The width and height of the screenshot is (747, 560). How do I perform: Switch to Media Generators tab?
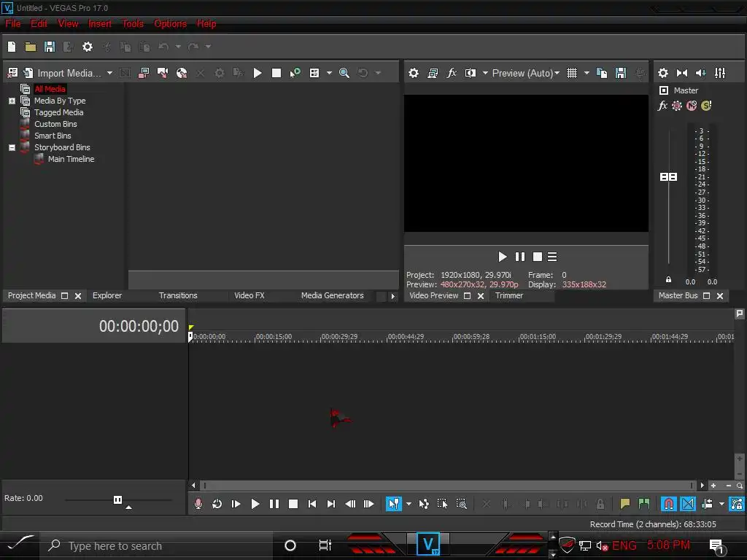pyautogui.click(x=333, y=296)
